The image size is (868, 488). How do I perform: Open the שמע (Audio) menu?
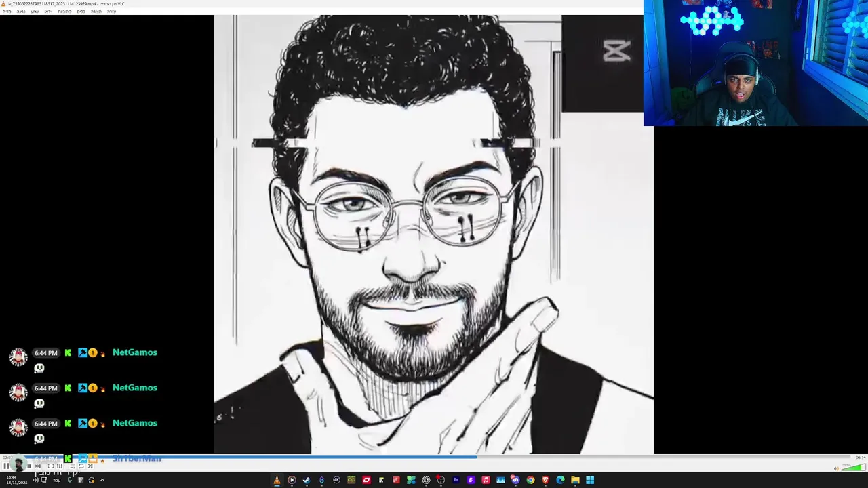pyautogui.click(x=35, y=12)
